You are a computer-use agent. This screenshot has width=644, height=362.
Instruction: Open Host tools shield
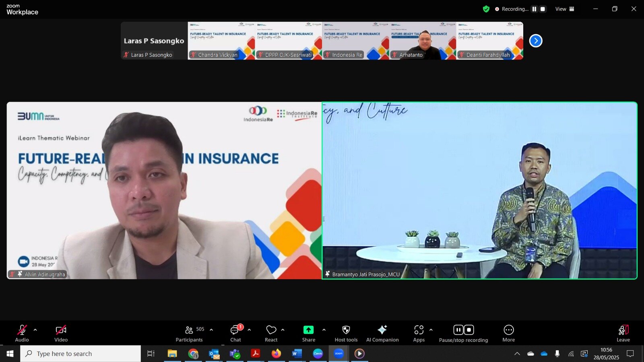[x=346, y=333]
